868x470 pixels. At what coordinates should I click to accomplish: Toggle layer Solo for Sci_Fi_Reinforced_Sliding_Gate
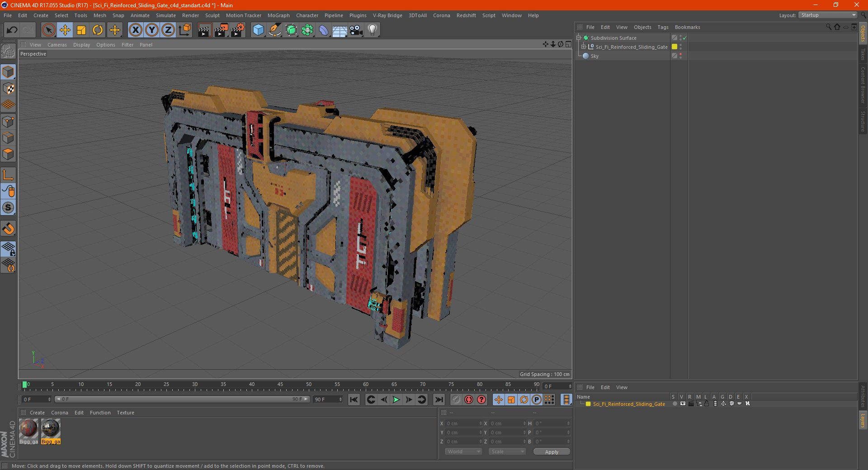coord(675,404)
